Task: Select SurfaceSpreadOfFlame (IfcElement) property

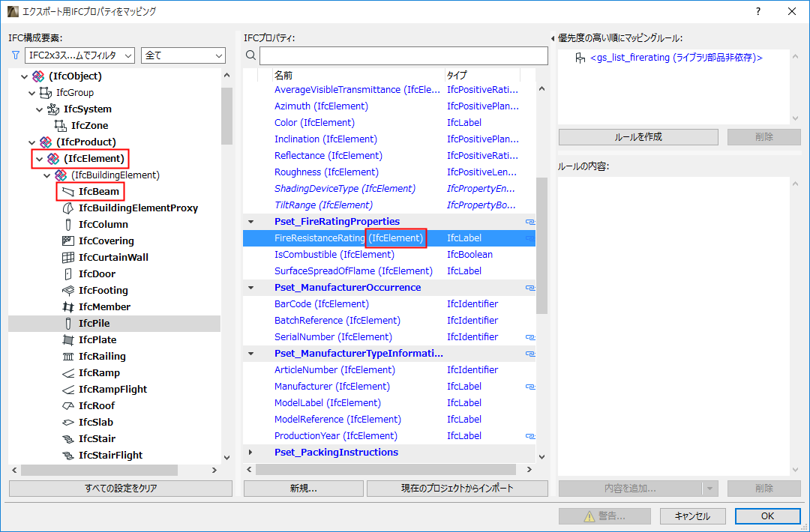Action: 389,271
